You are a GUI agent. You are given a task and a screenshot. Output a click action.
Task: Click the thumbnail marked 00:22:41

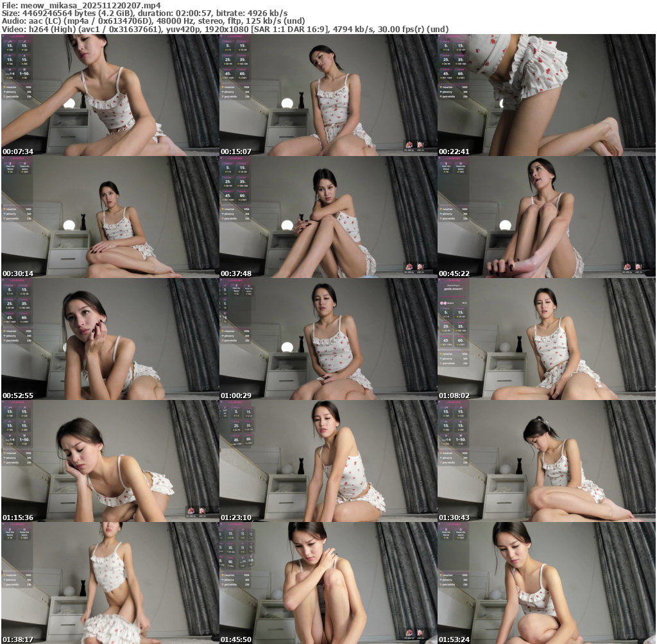pyautogui.click(x=547, y=95)
